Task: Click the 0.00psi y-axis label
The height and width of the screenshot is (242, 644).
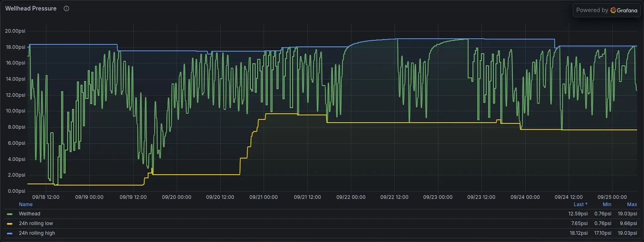Action: [x=17, y=191]
